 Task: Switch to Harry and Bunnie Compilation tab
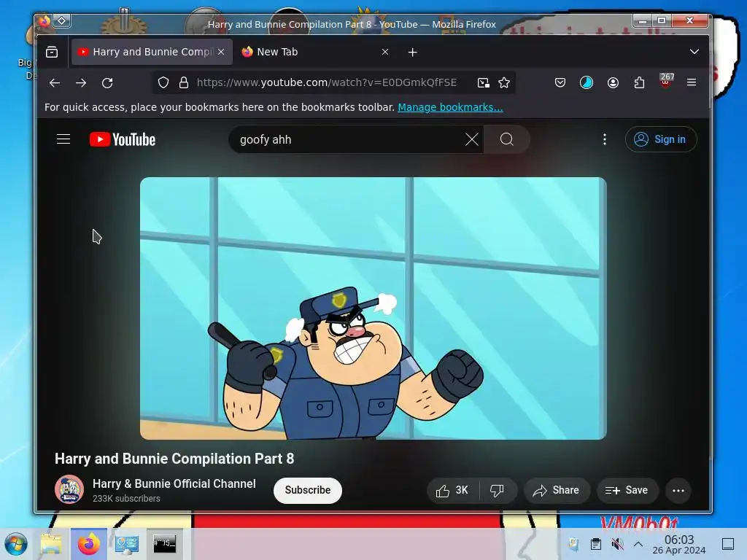[152, 52]
